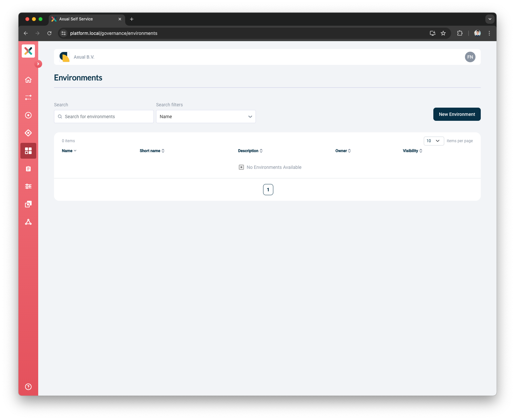Image resolution: width=515 pixels, height=420 pixels.
Task: Open the clipboard Schemas icon in sidebar
Action: (x=28, y=169)
